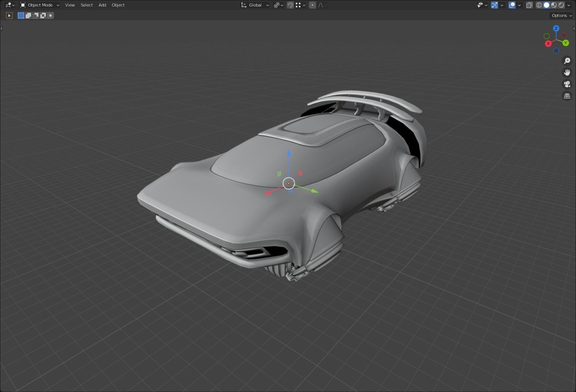Click the blue Z move gizmo arrow

tap(289, 153)
